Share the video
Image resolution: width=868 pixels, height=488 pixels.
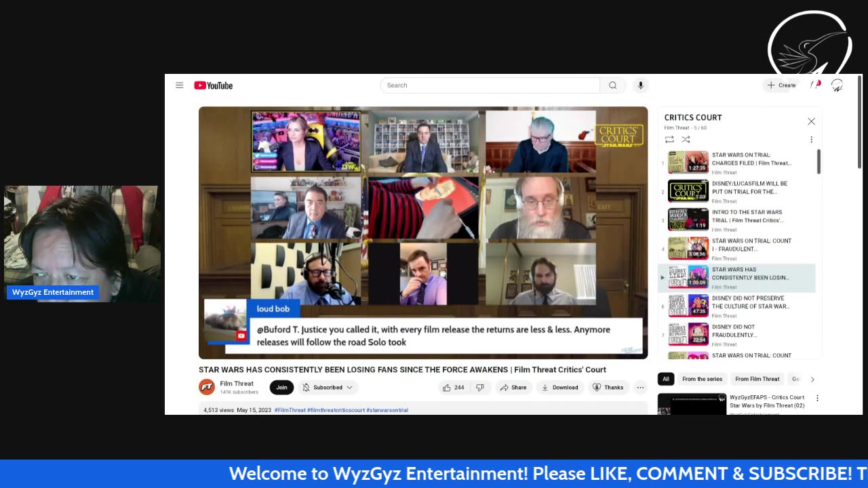coord(513,388)
